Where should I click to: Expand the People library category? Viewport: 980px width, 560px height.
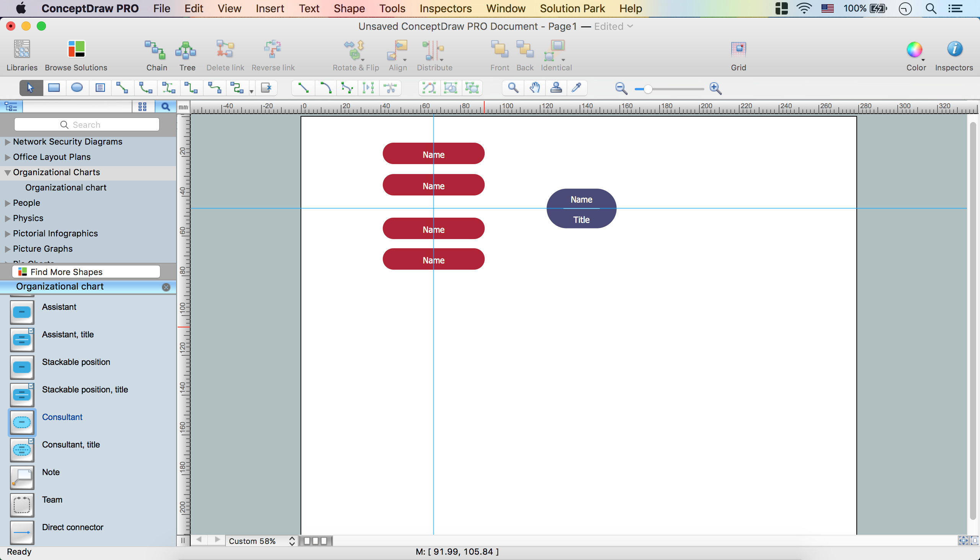coord(7,203)
